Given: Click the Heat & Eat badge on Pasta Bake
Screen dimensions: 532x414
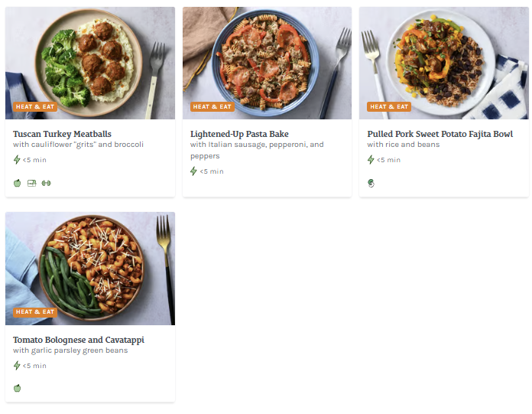Looking at the screenshot, I should click(212, 107).
